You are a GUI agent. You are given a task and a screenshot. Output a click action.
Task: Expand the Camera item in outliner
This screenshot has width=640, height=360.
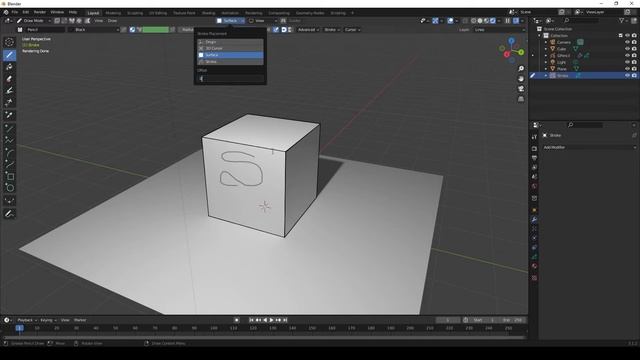coord(546,42)
